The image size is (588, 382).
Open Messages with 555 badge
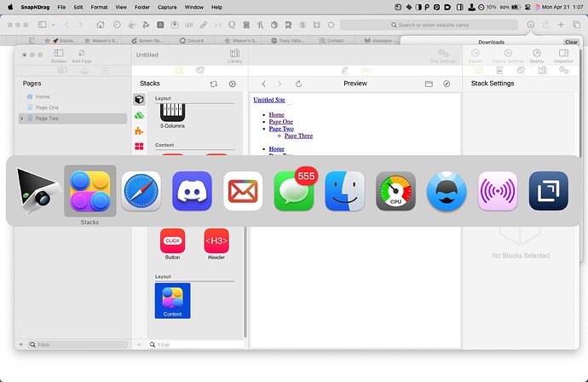click(294, 191)
